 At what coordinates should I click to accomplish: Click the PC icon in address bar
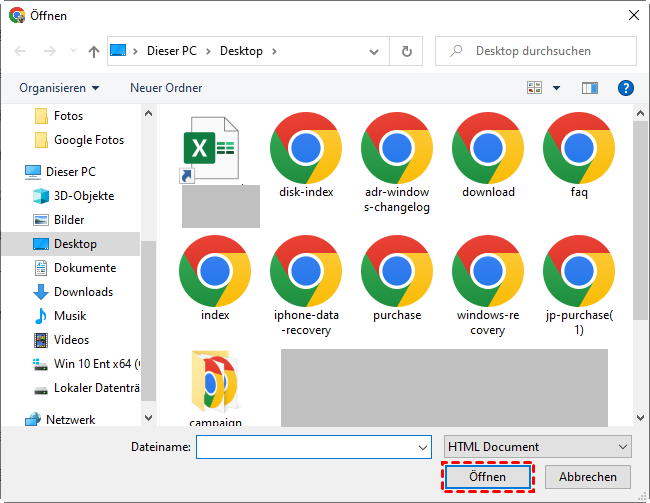coord(118,51)
